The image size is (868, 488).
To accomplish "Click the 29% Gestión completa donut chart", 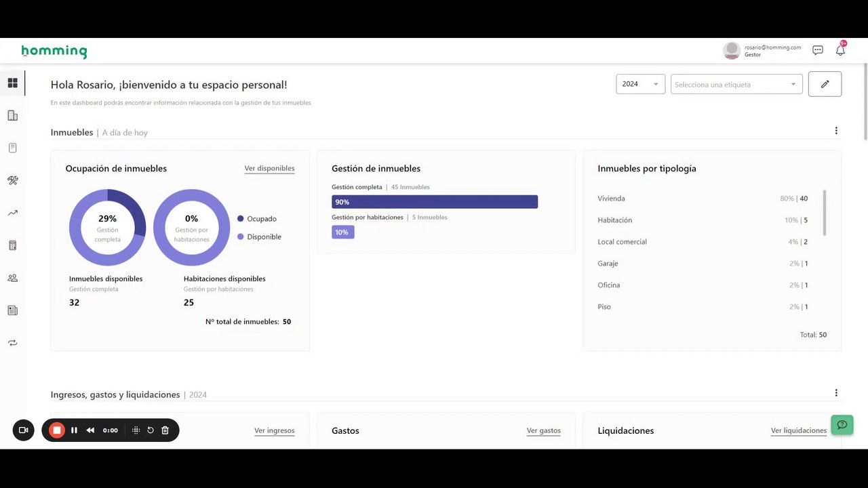I will [107, 227].
